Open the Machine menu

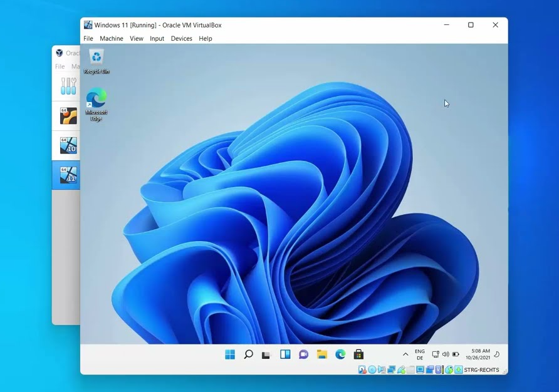pos(111,39)
